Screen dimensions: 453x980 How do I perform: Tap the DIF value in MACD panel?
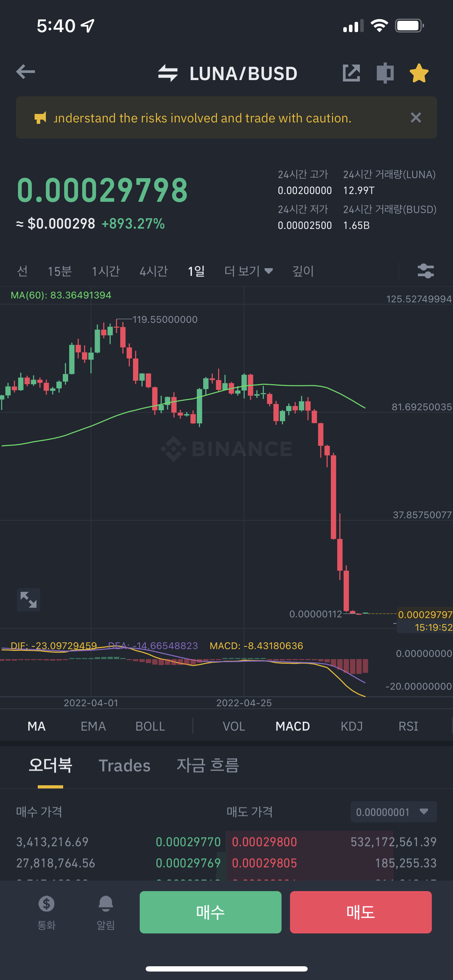point(54,646)
